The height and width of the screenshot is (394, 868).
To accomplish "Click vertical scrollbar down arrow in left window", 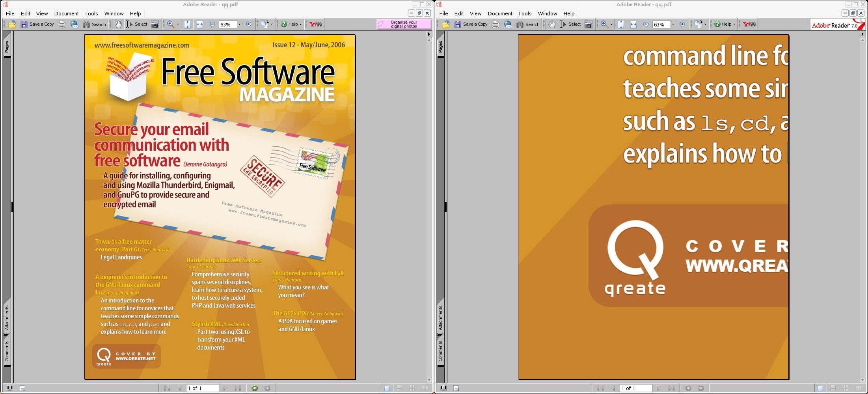I will [x=429, y=380].
